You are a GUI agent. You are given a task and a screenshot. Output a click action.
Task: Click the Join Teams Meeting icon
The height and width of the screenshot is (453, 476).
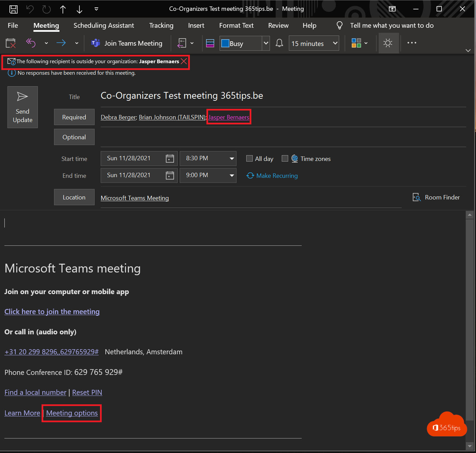tap(96, 43)
